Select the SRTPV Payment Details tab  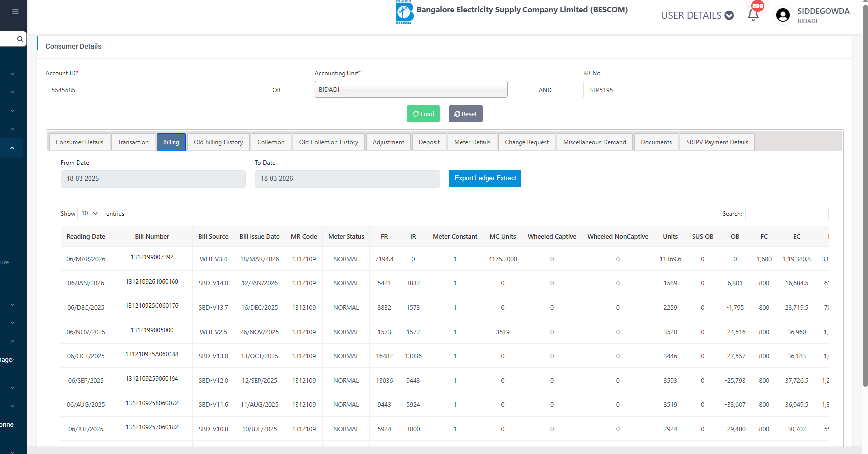(716, 142)
